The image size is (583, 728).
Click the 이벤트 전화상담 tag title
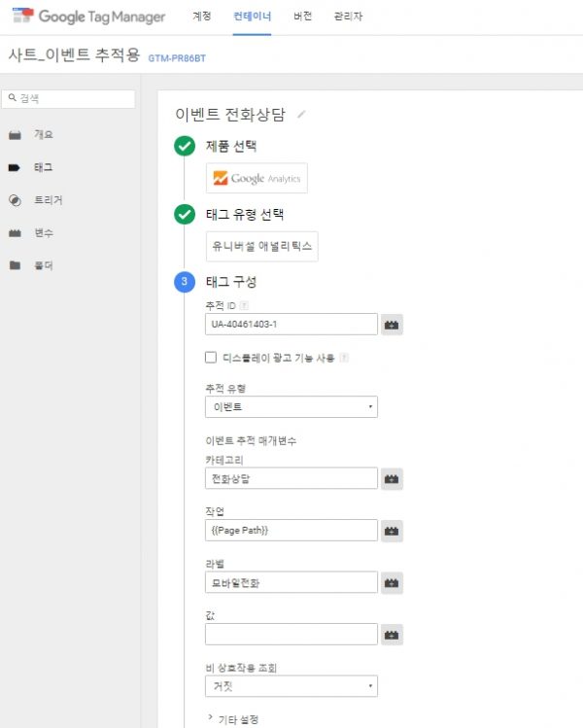230,115
